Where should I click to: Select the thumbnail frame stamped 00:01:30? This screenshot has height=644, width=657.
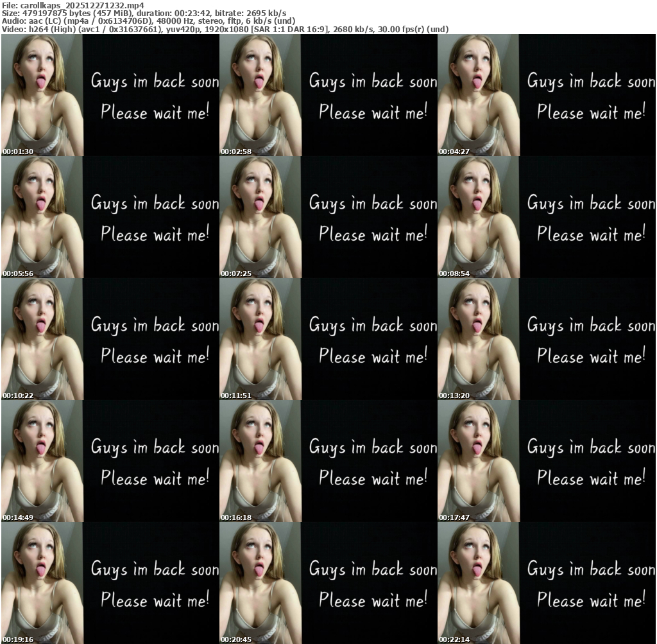coord(110,95)
